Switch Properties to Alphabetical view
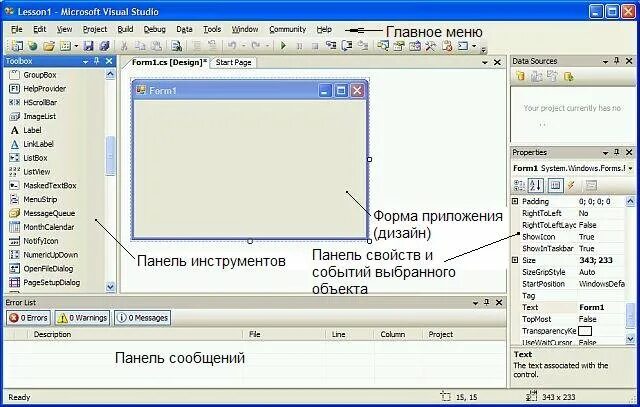 (x=536, y=186)
